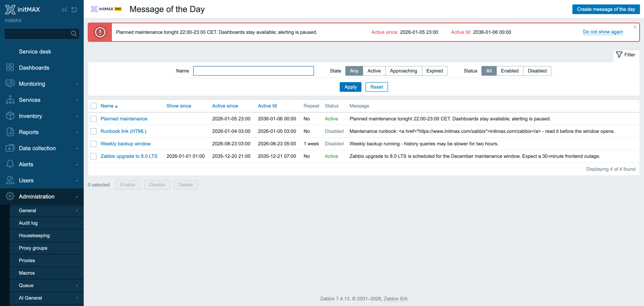Viewport: 644px width, 306px height.
Task: Click the Administration gear icon
Action: 10,196
